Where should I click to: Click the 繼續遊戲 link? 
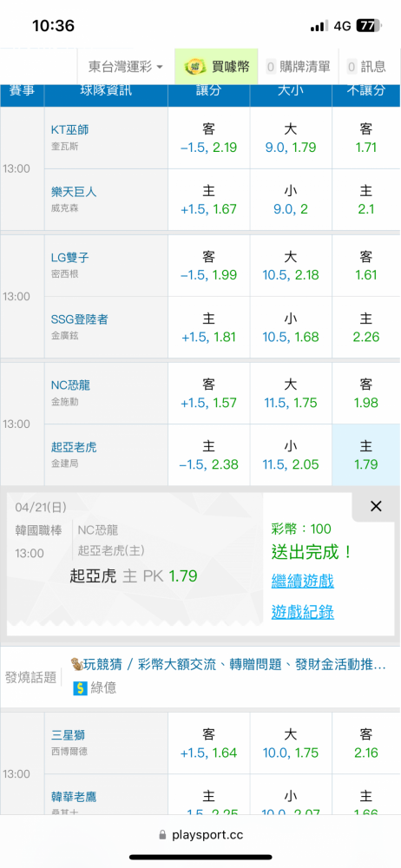pyautogui.click(x=302, y=582)
